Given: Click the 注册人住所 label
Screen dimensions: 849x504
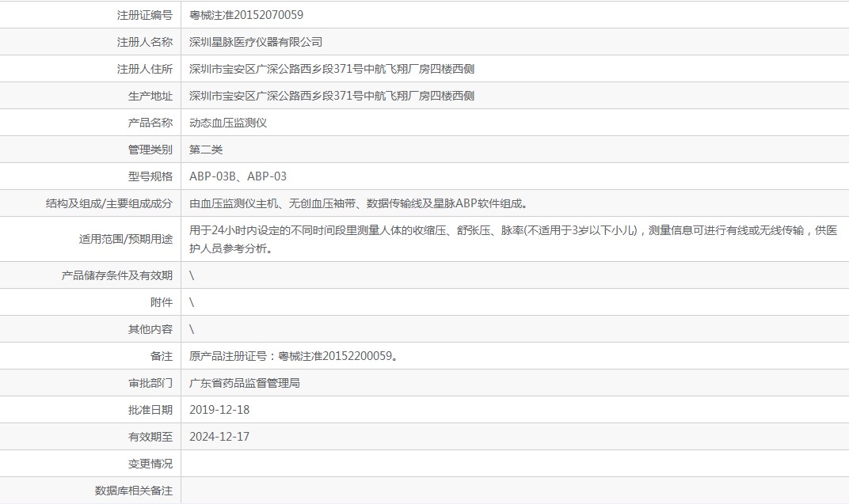Looking at the screenshot, I should click(145, 69).
